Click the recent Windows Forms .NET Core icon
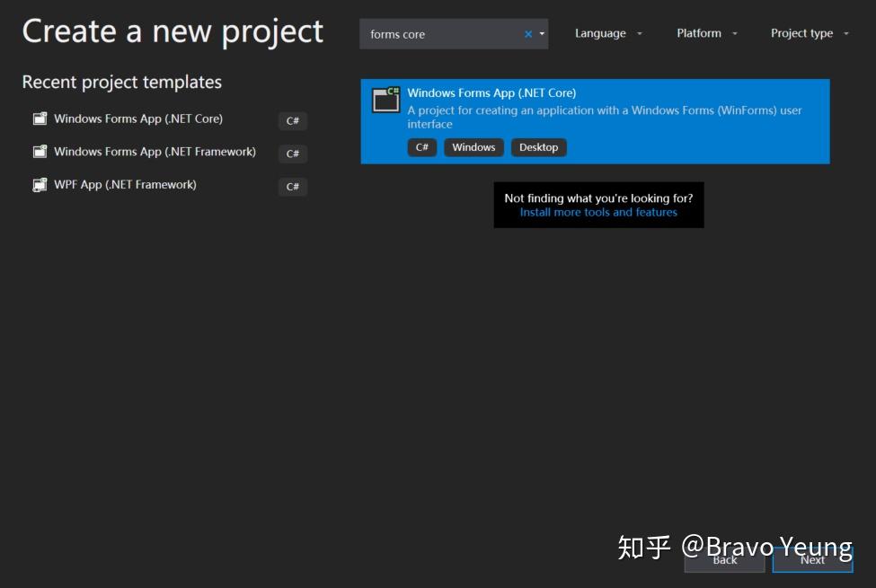 coord(40,118)
